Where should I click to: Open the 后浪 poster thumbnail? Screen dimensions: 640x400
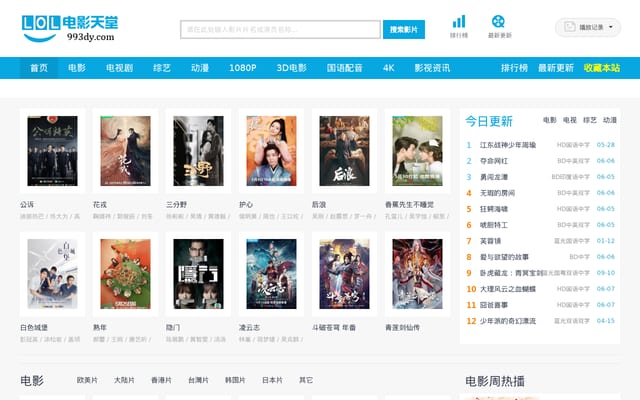(344, 151)
